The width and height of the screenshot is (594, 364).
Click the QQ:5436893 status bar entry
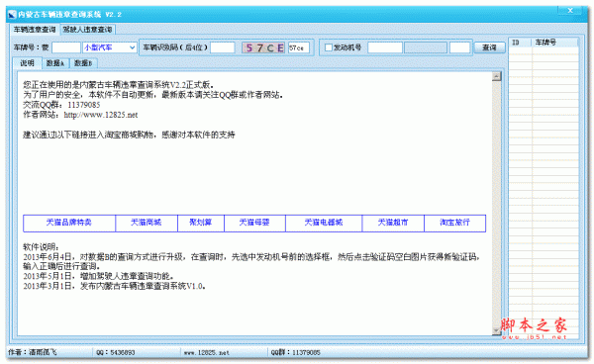116,353
